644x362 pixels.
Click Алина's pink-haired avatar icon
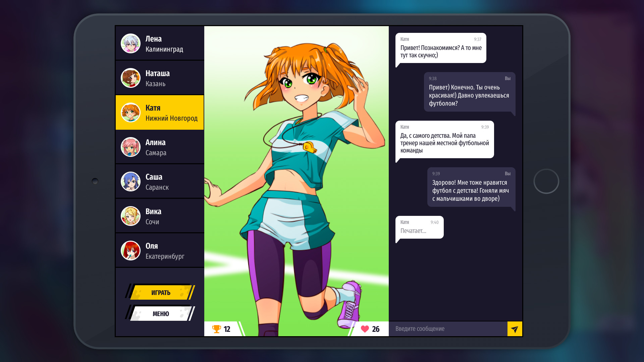click(130, 147)
